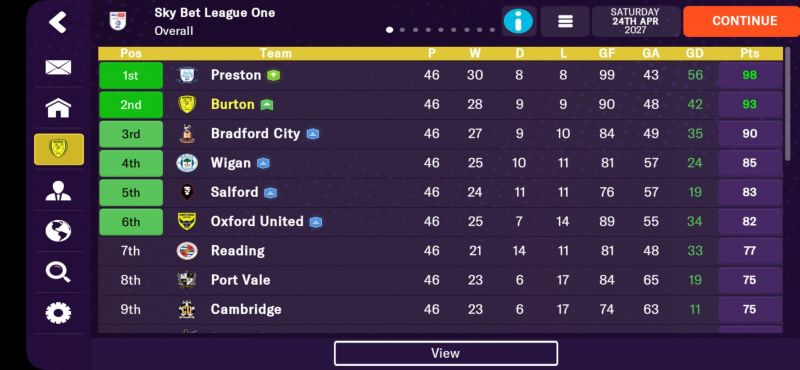Open the hamburger menu button
The height and width of the screenshot is (370, 800).
tap(565, 21)
